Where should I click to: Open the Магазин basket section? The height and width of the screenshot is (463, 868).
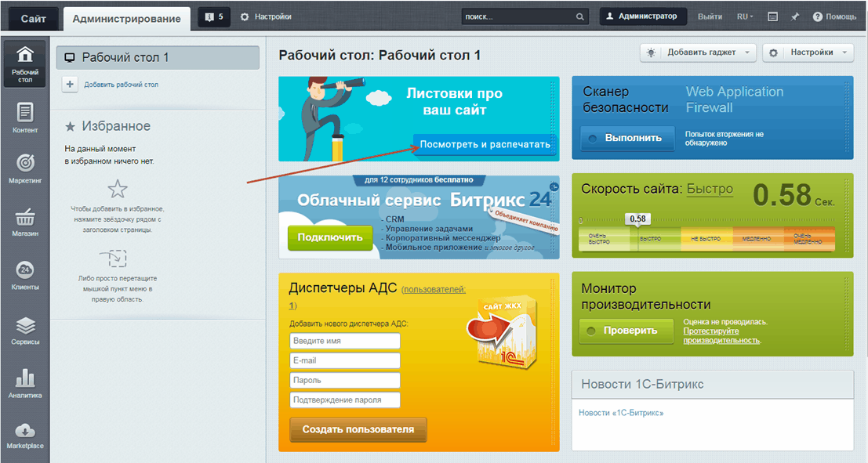click(25, 222)
